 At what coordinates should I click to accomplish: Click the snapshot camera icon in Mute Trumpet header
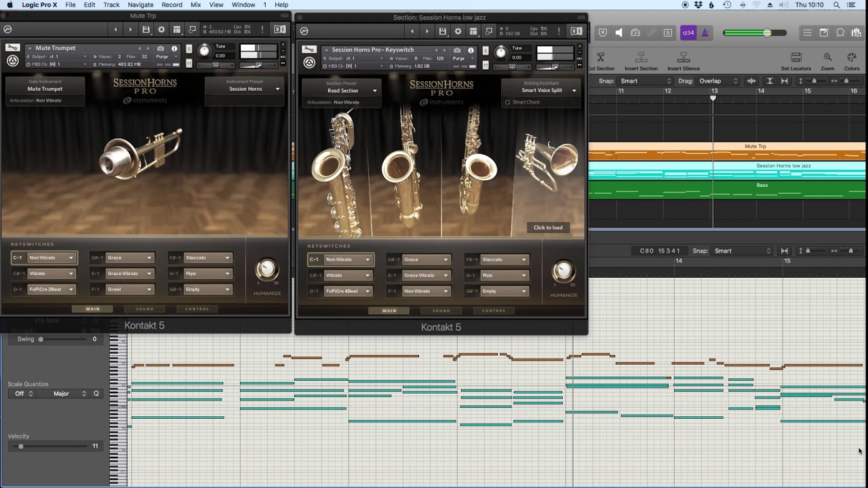161,48
